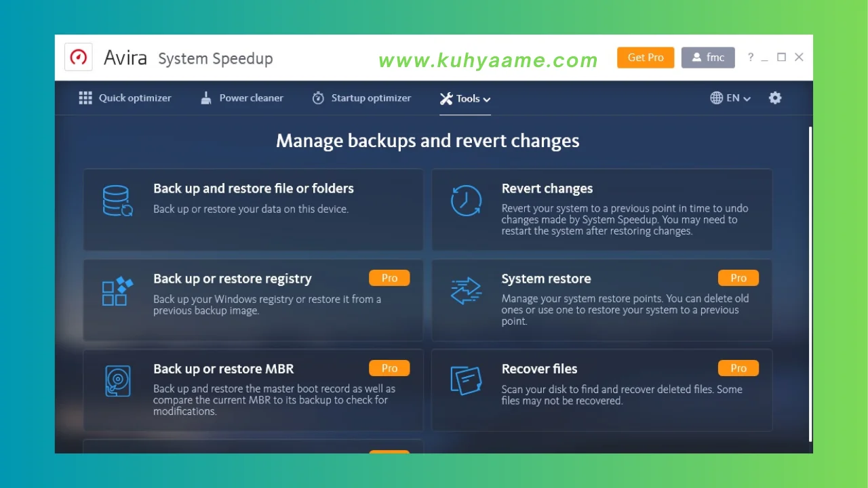
Task: Click the help question mark icon
Action: point(751,58)
